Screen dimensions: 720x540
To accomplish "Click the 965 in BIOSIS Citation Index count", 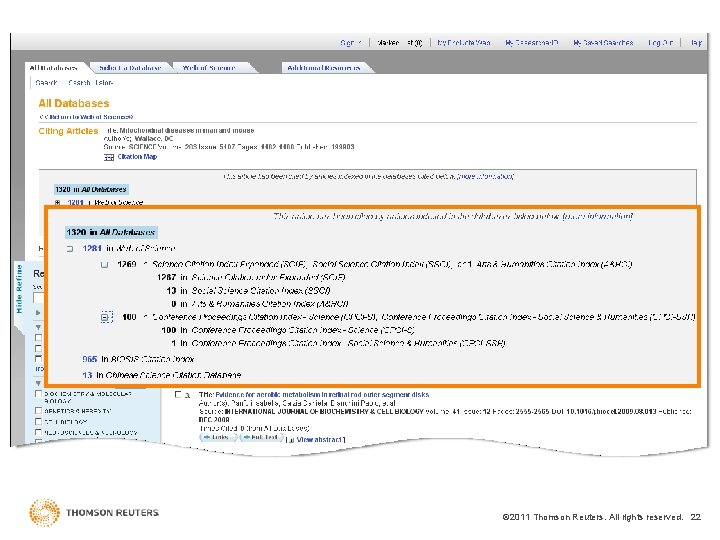I will 90,359.
